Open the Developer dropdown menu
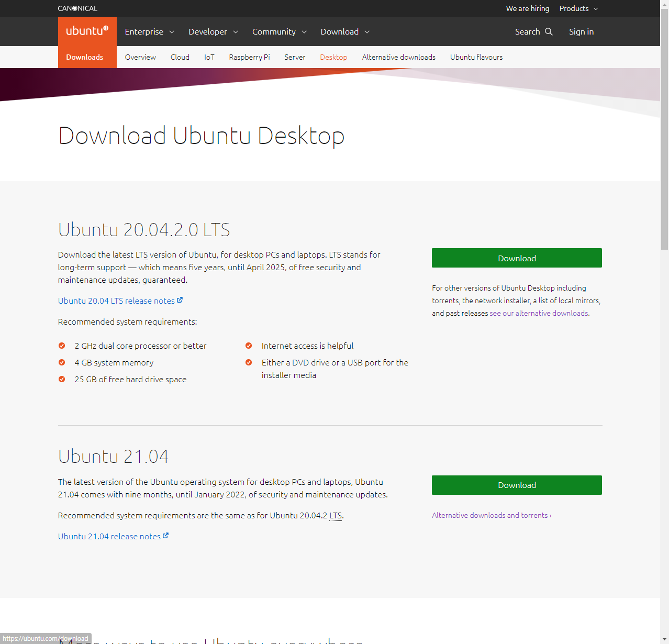Screen dimensions: 669x644 tap(213, 31)
